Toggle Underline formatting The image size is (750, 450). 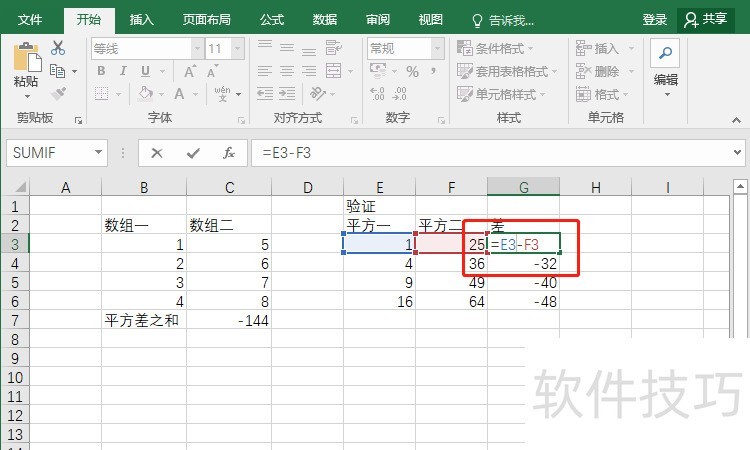(x=145, y=71)
